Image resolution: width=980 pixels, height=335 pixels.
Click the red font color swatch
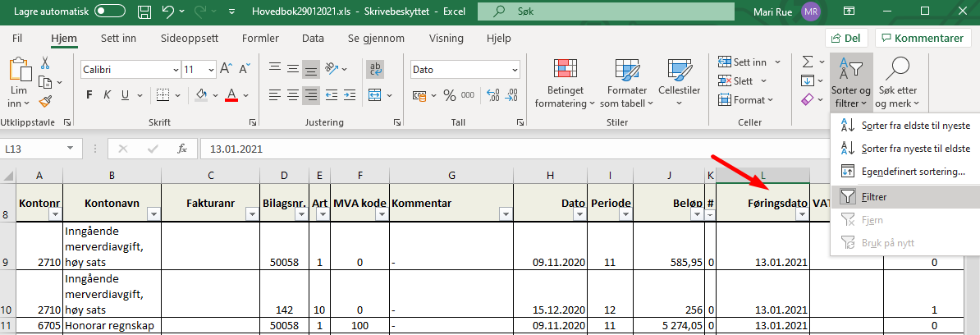click(231, 95)
